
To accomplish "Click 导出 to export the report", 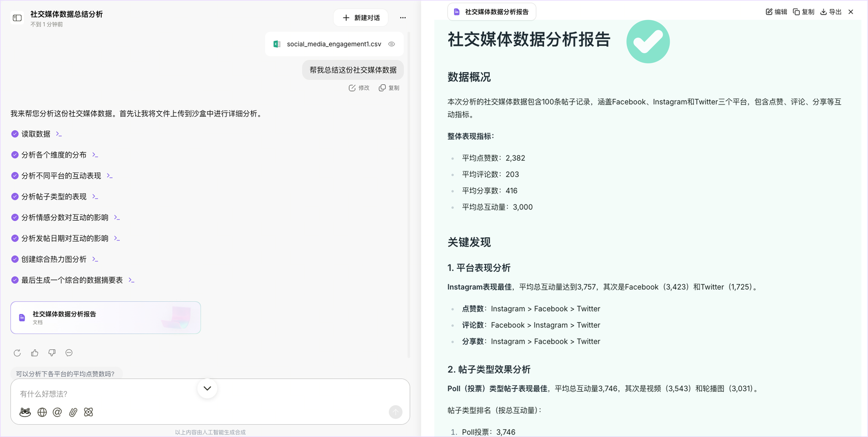I will (x=831, y=12).
